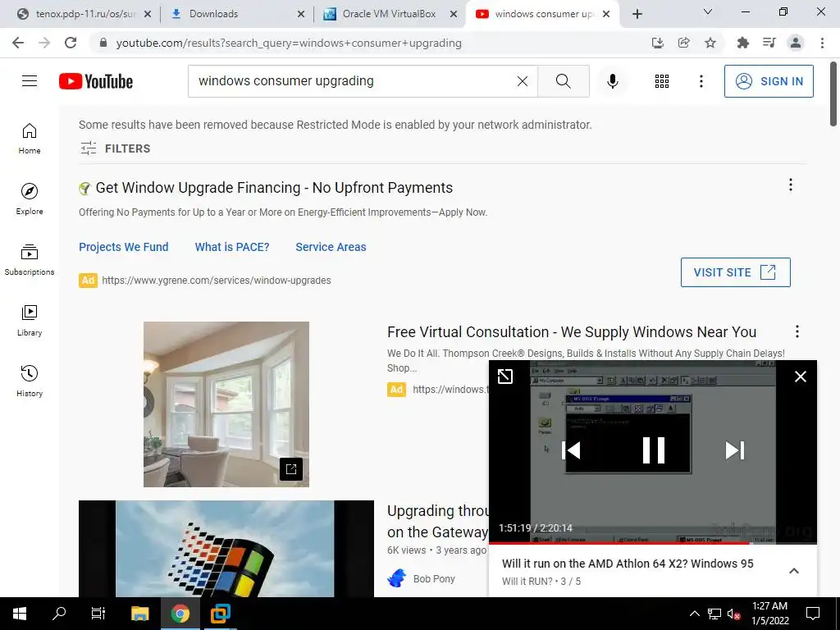
Task: Close the Downloads tab
Action: [x=301, y=14]
